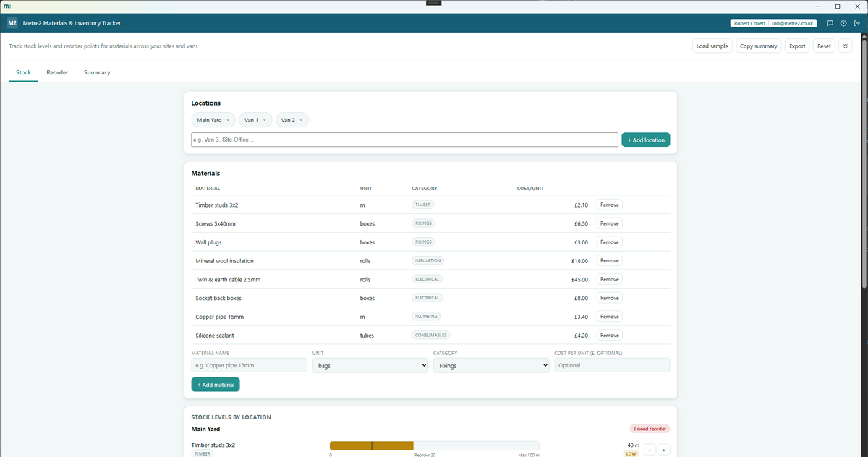Click the Copy summary button
Screen dimensions: 868x457
(759, 46)
